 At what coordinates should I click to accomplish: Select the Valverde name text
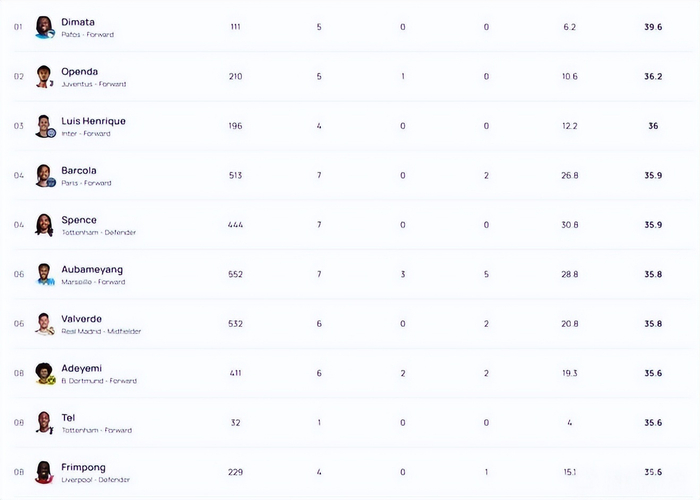coord(81,319)
